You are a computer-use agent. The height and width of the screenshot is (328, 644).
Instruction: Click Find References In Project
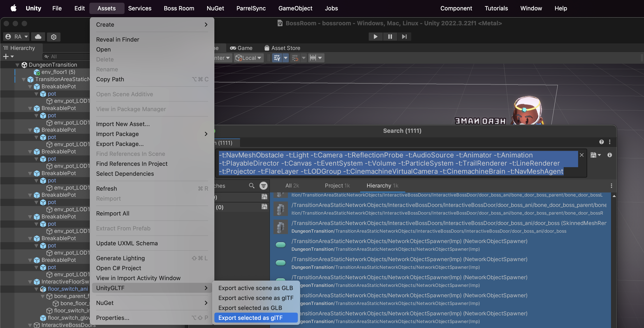(x=152, y=164)
